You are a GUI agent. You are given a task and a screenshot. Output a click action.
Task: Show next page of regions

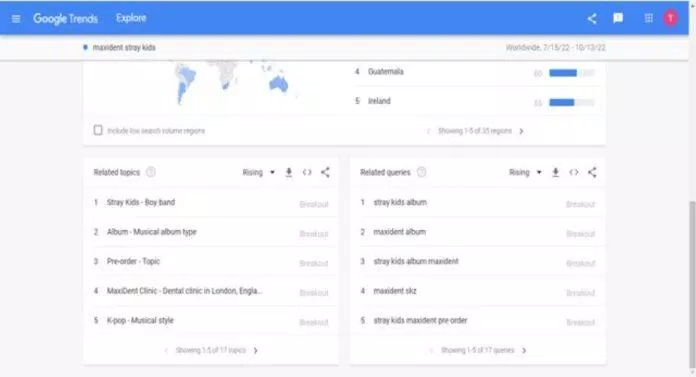(x=522, y=131)
